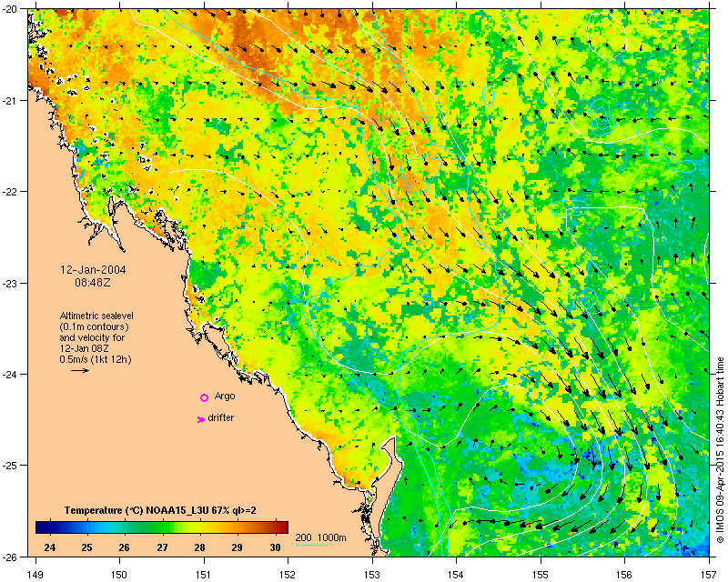Click the magenta drifter marker in legend
This screenshot has width=728, height=582.
point(201,419)
